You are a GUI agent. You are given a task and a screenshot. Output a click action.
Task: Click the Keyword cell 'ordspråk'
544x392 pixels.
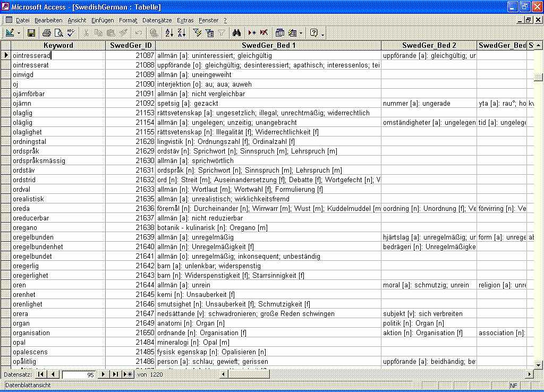coord(58,151)
